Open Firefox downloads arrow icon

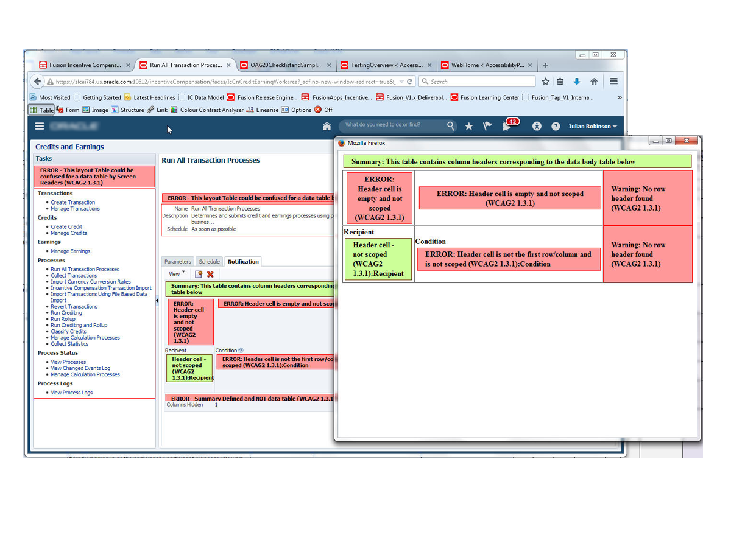[x=576, y=81]
